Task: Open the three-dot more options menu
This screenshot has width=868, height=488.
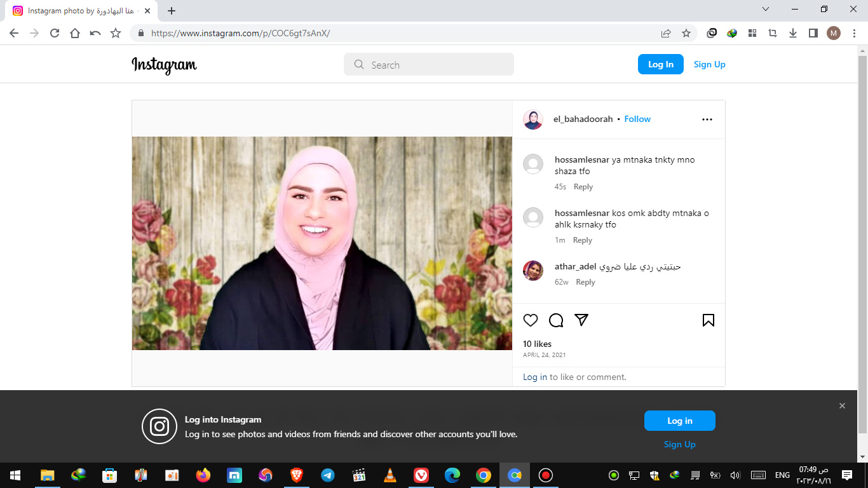Action: click(x=707, y=119)
